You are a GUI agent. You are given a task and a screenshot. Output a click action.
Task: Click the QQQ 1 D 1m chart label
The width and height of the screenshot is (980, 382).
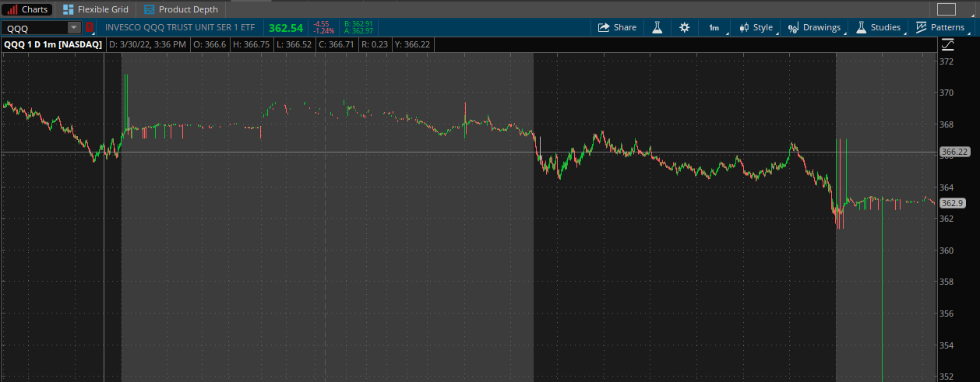point(52,45)
